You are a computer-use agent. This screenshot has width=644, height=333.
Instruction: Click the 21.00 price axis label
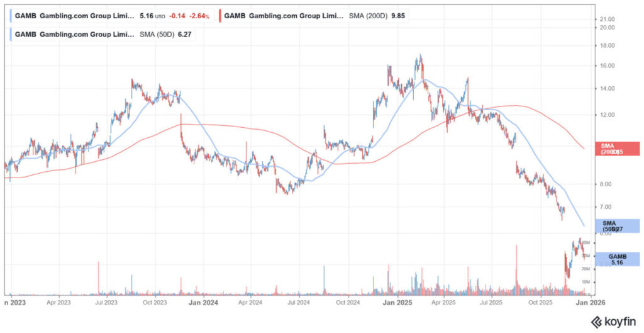[x=607, y=20]
